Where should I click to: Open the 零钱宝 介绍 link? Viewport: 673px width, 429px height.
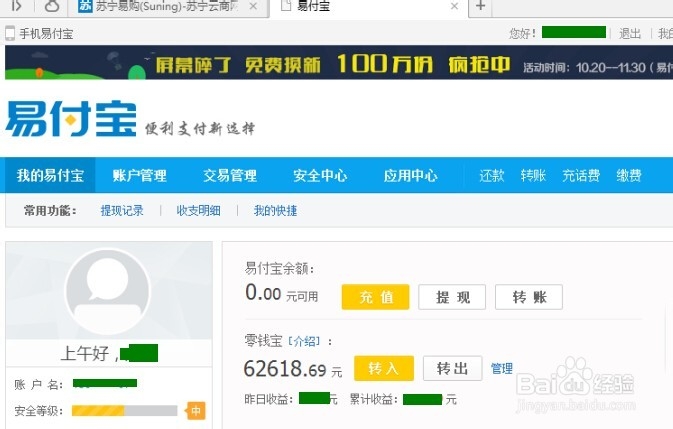304,341
